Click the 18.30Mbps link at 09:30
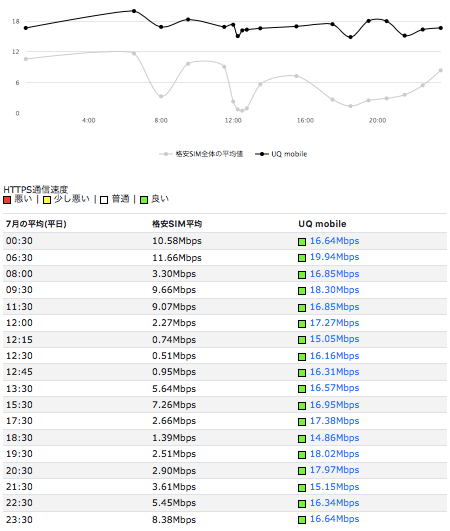The width and height of the screenshot is (450, 531). [334, 290]
